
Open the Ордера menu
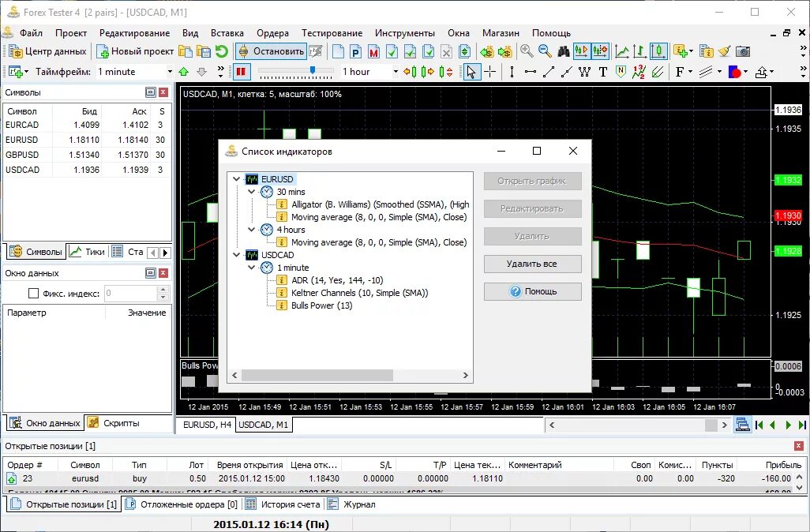click(272, 33)
